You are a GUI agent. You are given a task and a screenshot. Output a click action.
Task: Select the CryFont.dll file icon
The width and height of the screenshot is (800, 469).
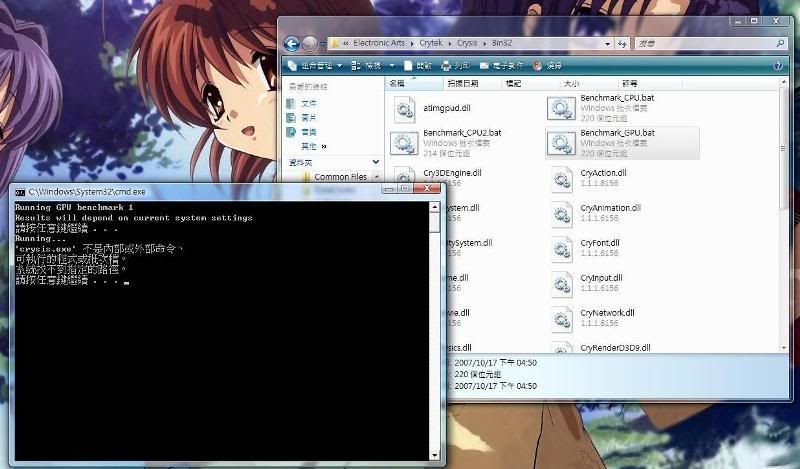[562, 250]
